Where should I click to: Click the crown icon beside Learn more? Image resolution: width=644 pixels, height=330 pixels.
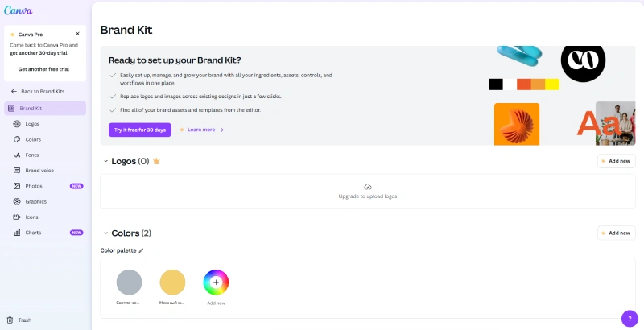[x=182, y=130]
